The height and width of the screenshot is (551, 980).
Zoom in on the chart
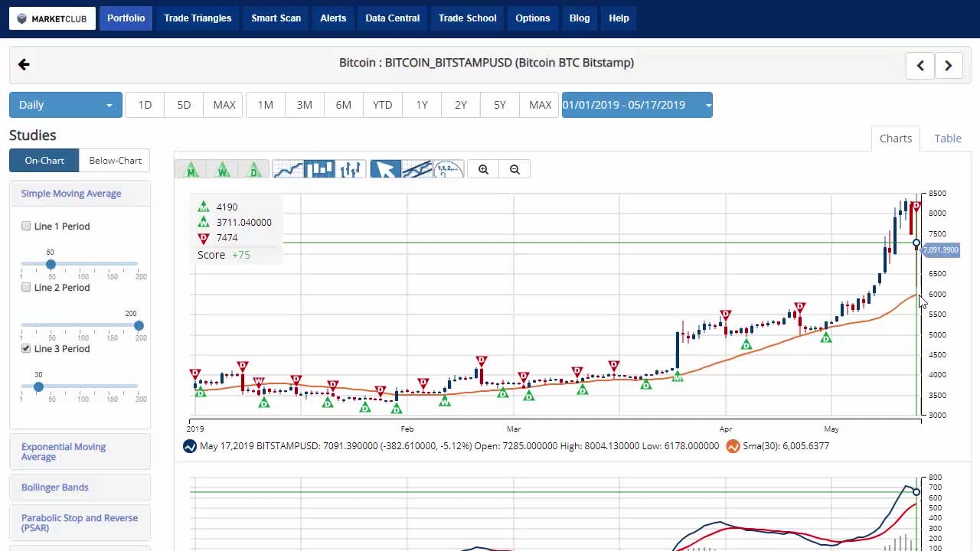[483, 169]
